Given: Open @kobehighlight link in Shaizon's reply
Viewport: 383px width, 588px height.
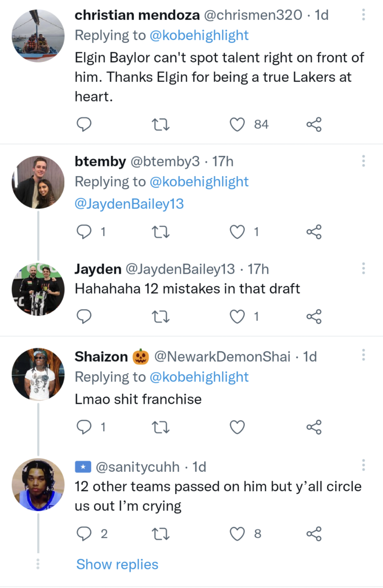Looking at the screenshot, I should click(x=199, y=377).
